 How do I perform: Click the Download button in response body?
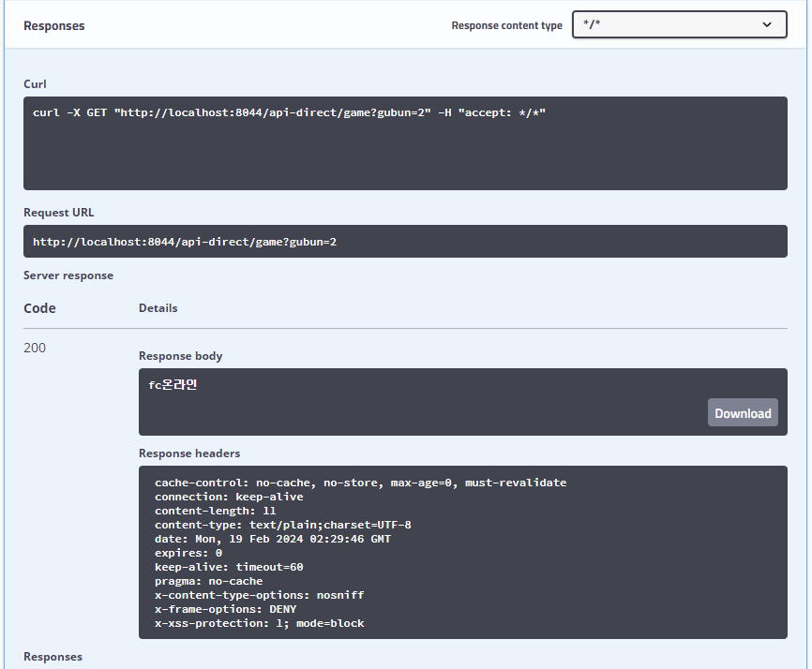tap(743, 413)
